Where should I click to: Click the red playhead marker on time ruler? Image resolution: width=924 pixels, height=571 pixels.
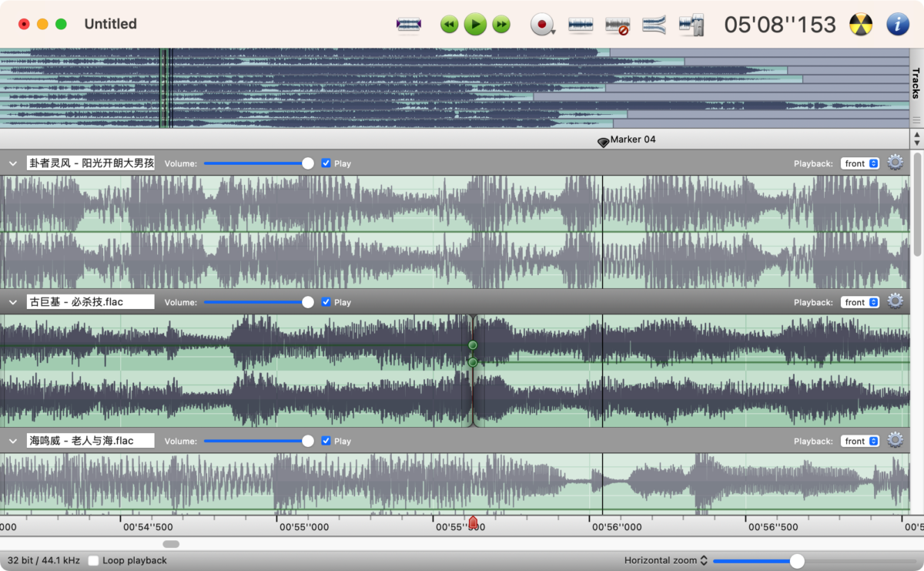pyautogui.click(x=473, y=523)
